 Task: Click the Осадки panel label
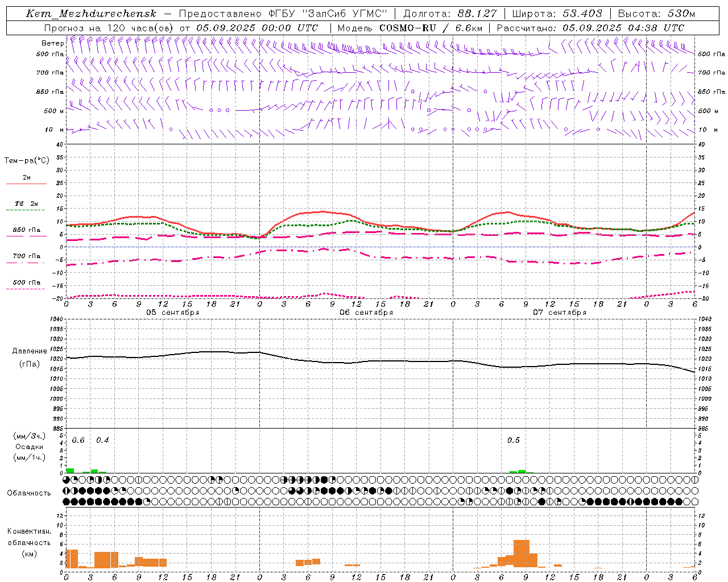pyautogui.click(x=30, y=447)
